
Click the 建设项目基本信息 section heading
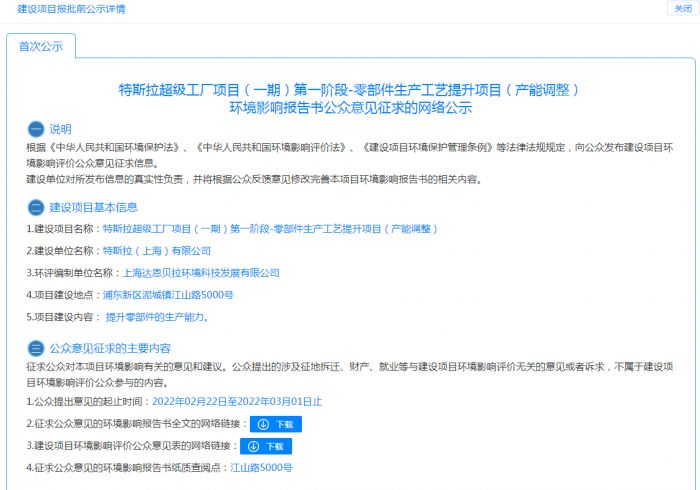point(94,208)
